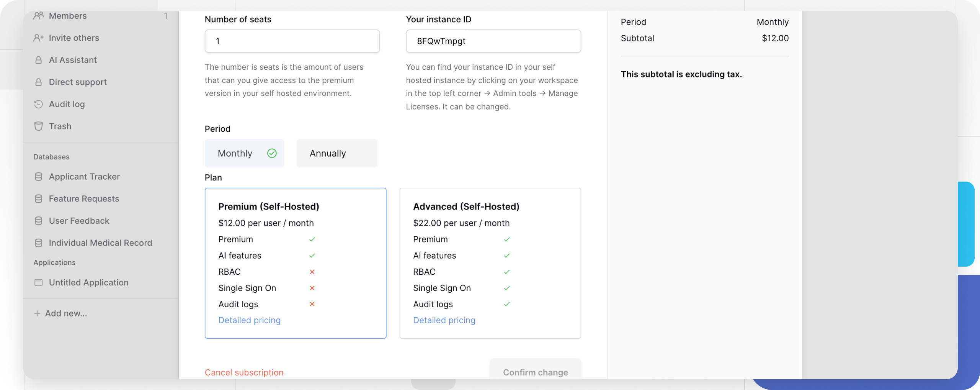Screen dimensions: 980x390
Task: Click the lock icon beside AI Assistant
Action: pos(38,60)
